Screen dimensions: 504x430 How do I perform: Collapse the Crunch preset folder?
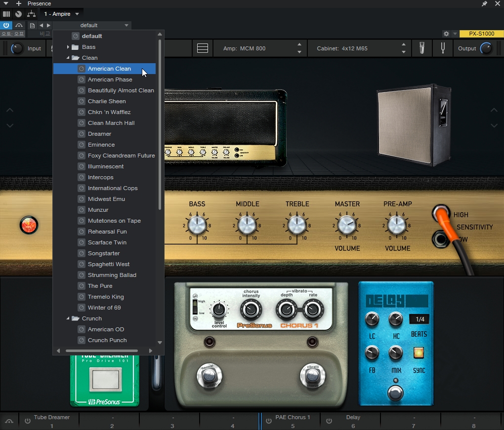point(68,318)
